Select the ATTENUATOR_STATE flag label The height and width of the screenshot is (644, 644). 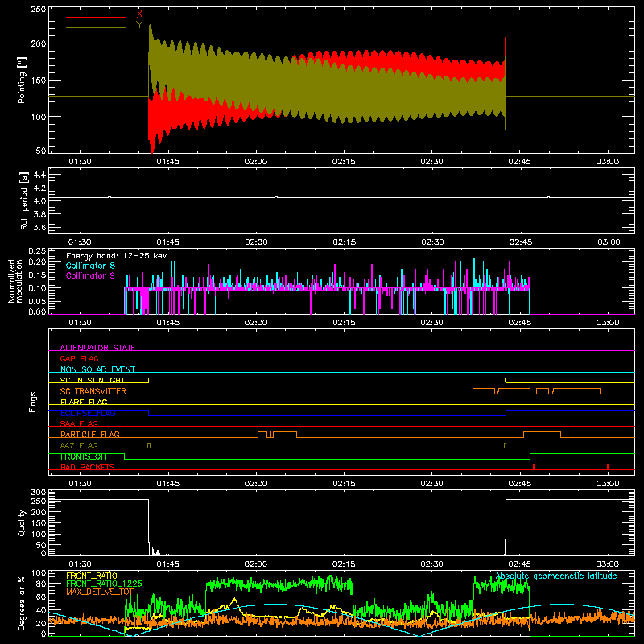click(97, 348)
